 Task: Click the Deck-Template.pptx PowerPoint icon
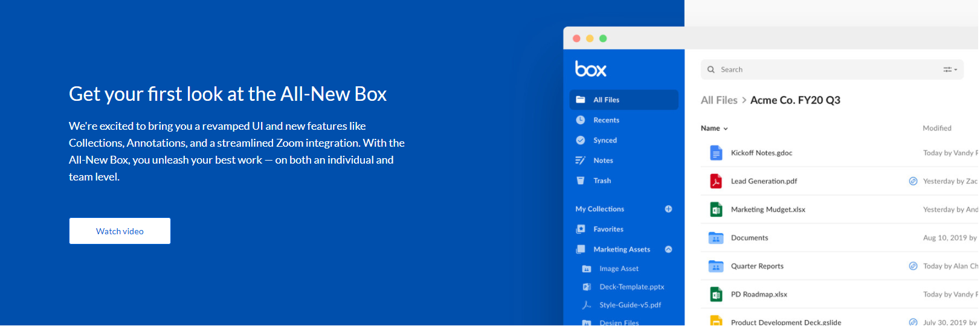coord(586,287)
